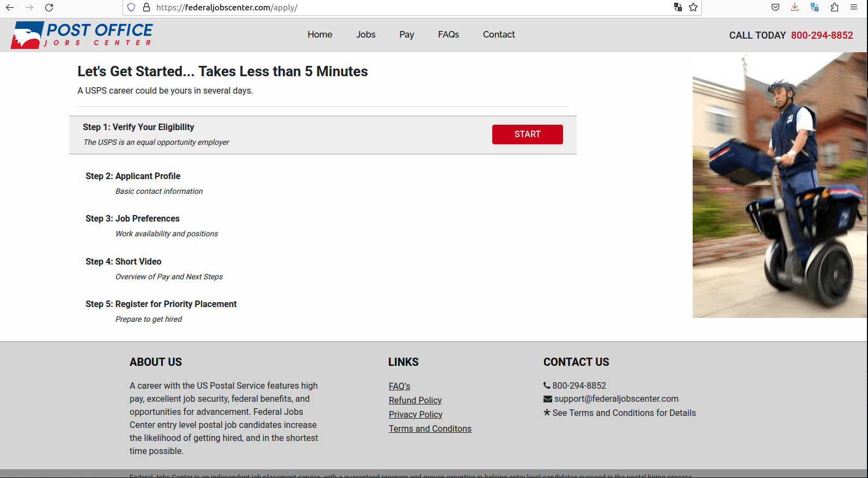Viewport: 868px width, 478px height.
Task: Click the envelope icon beside support email
Action: 548,399
